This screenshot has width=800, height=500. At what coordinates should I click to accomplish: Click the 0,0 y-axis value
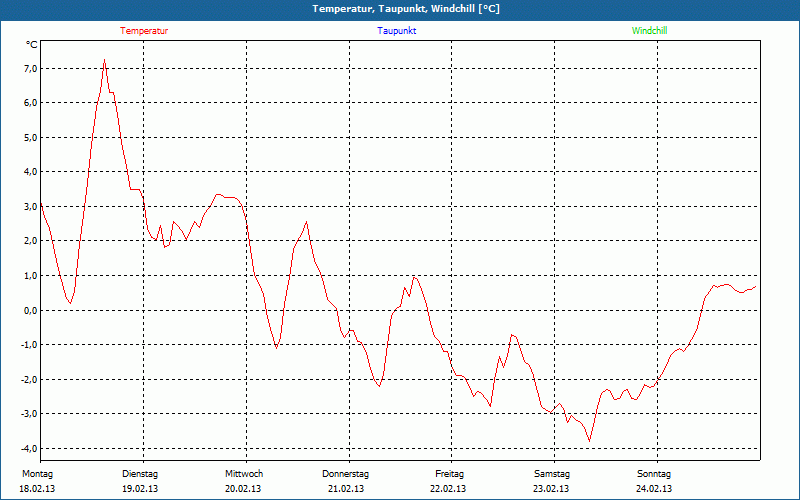[30, 310]
